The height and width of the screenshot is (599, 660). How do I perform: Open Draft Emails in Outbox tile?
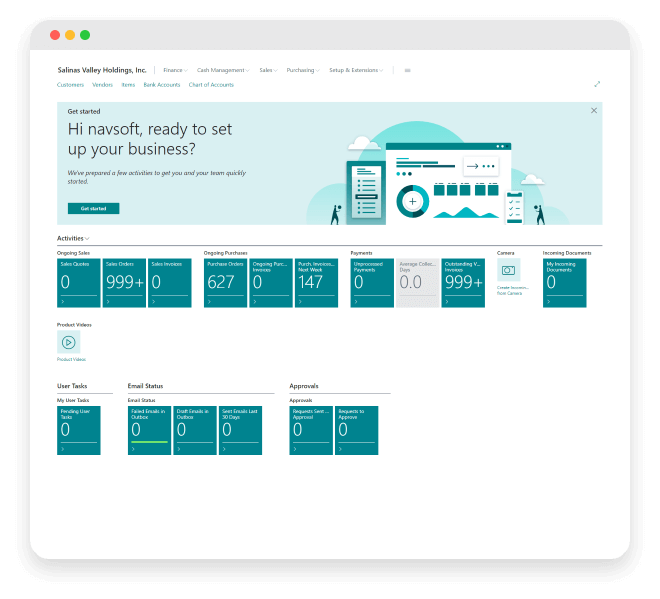(195, 430)
